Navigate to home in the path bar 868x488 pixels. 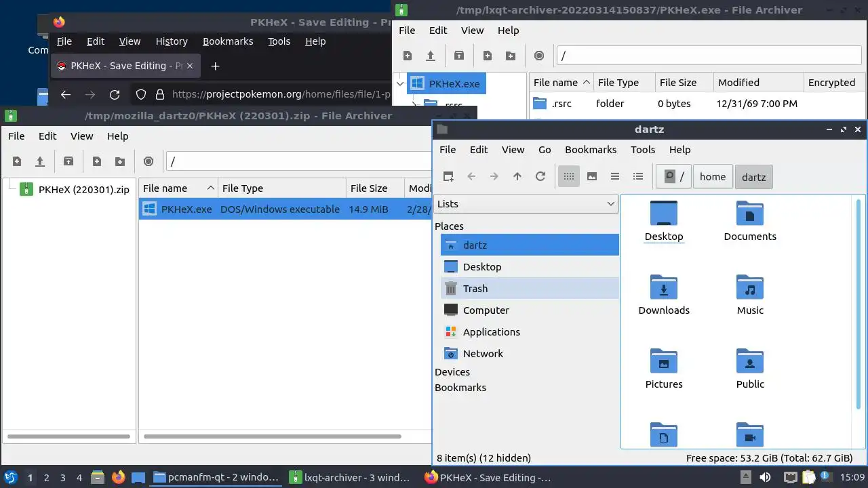(713, 176)
